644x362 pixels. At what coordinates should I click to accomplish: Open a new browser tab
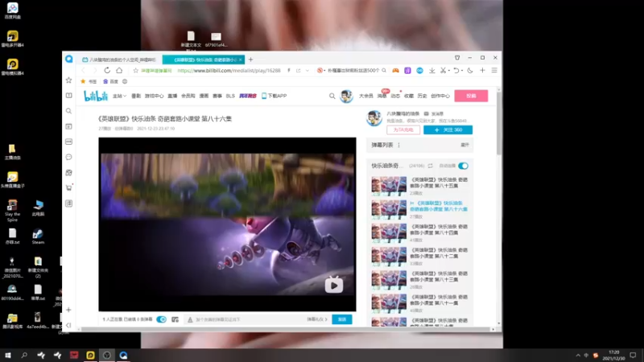250,60
